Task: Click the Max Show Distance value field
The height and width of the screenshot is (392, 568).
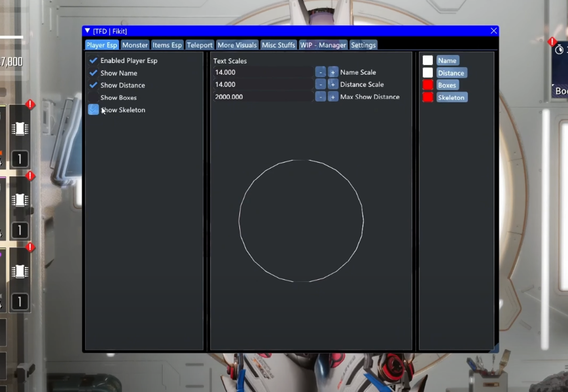Action: tap(263, 97)
